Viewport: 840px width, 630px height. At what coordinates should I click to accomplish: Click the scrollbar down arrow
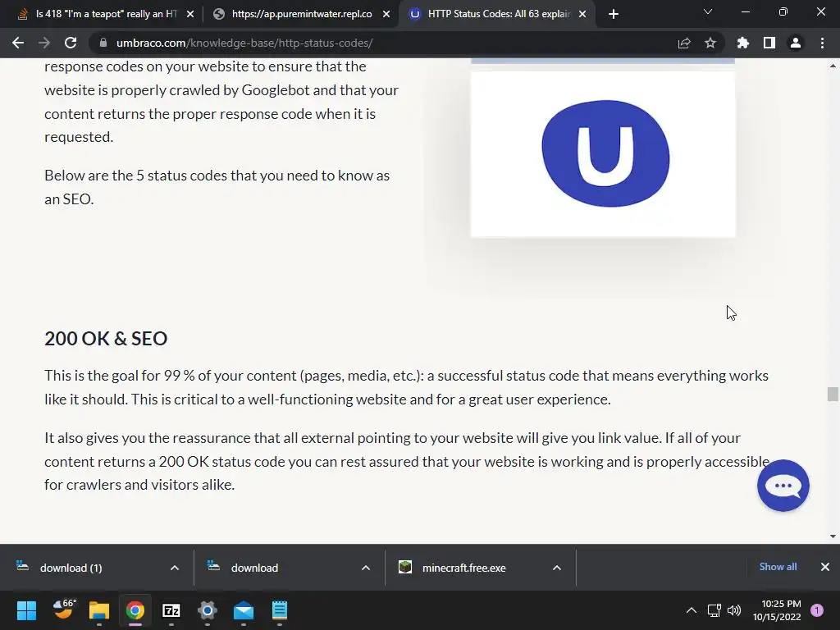pyautogui.click(x=833, y=536)
